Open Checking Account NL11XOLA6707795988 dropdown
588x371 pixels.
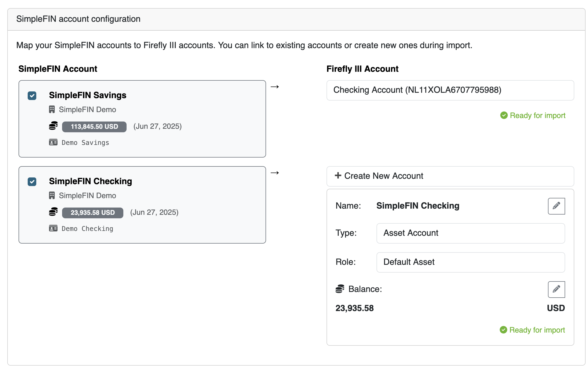click(x=450, y=90)
